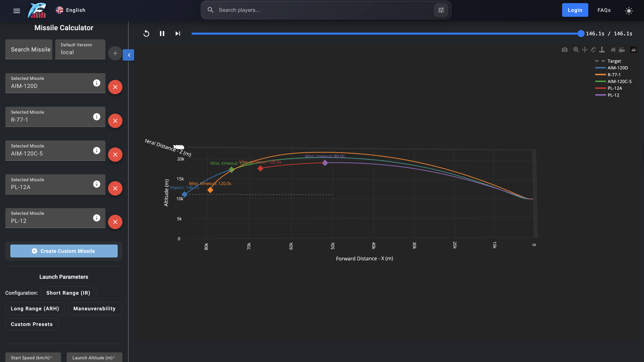Viewport: 644px width, 362px height.
Task: Click the Login button
Action: coord(575,10)
